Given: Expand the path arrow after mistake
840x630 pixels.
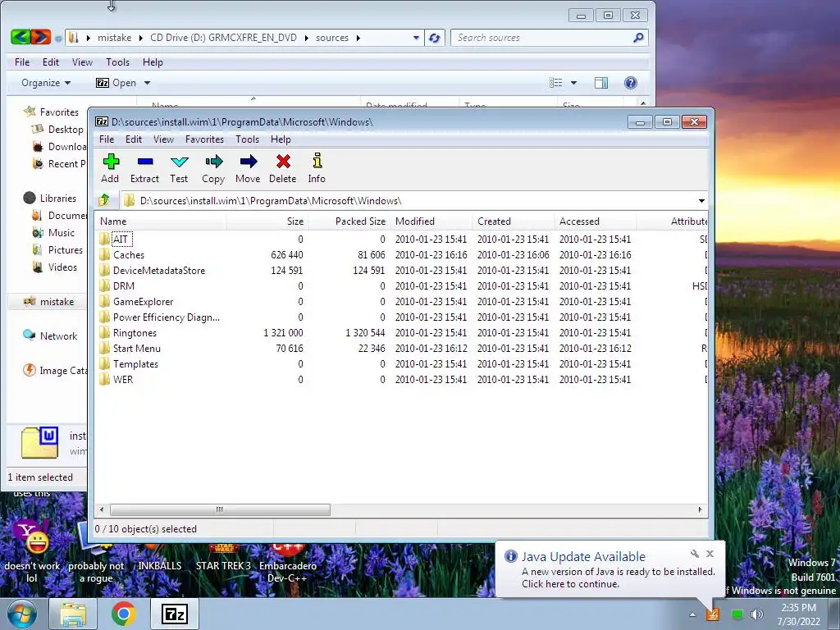Looking at the screenshot, I should [141, 38].
